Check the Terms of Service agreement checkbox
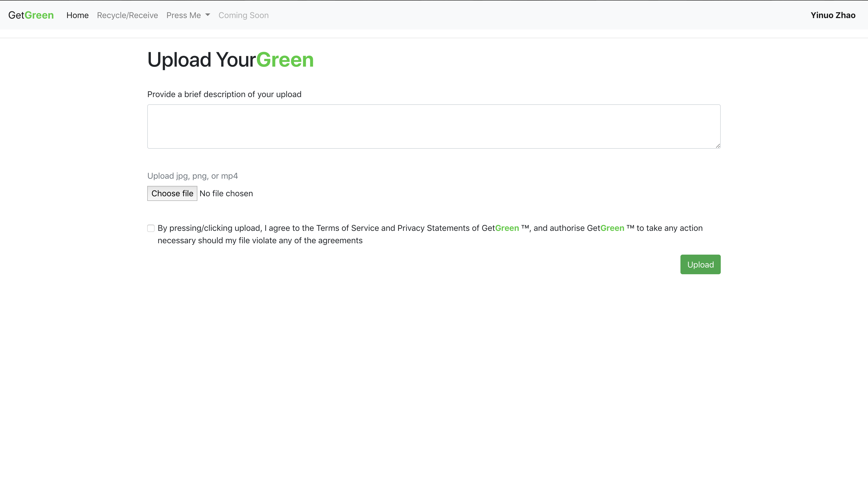Image resolution: width=868 pixels, height=502 pixels. tap(151, 228)
